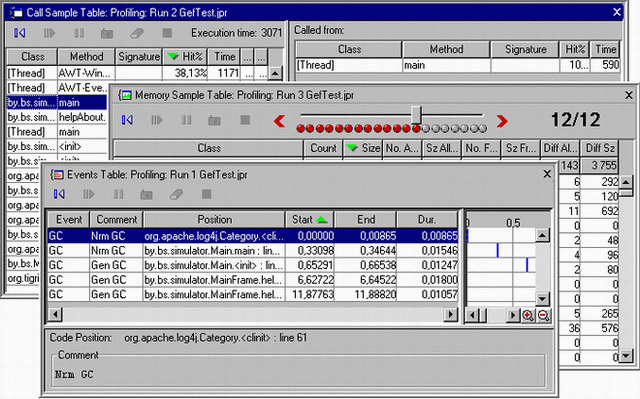Click stop icon in Memory Sample Table toolbar
This screenshot has width=640, height=399.
245,120
